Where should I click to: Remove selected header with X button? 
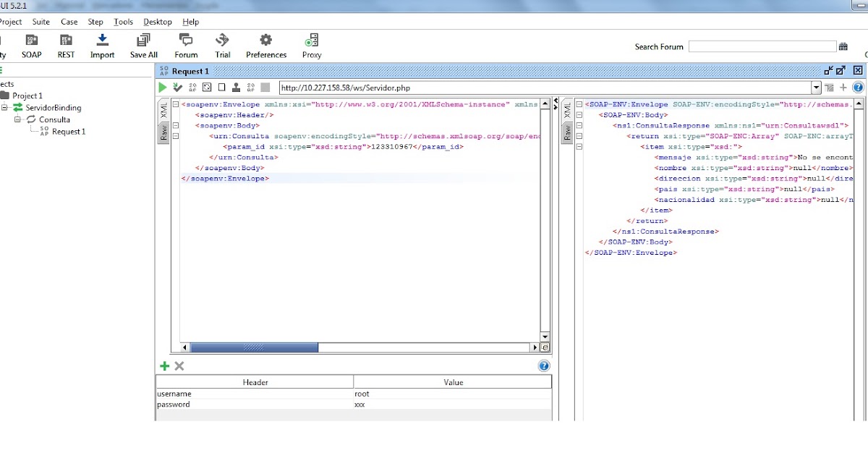point(179,366)
